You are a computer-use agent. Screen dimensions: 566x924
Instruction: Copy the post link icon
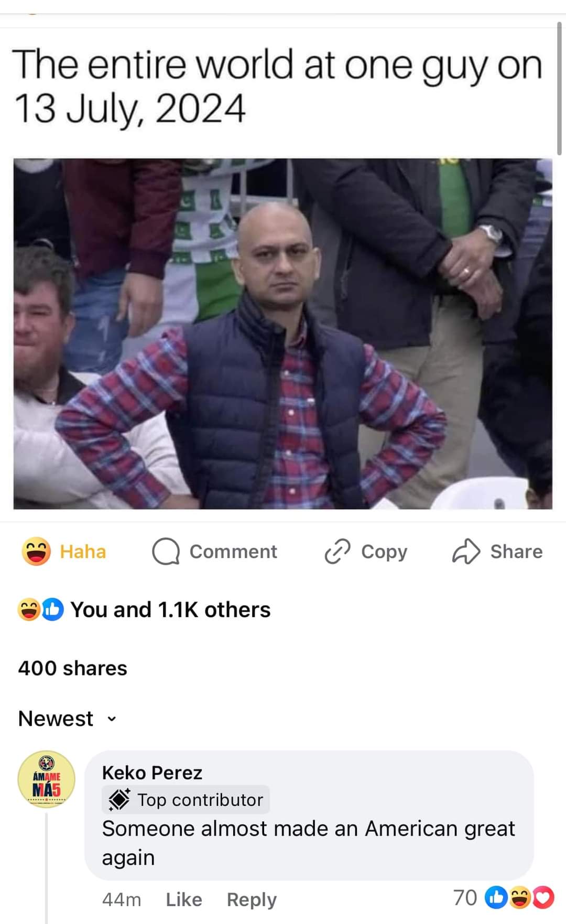coord(338,551)
